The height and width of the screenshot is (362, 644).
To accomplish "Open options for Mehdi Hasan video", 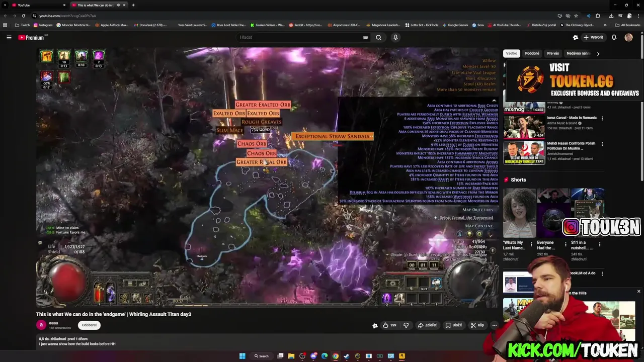I will 602,144.
